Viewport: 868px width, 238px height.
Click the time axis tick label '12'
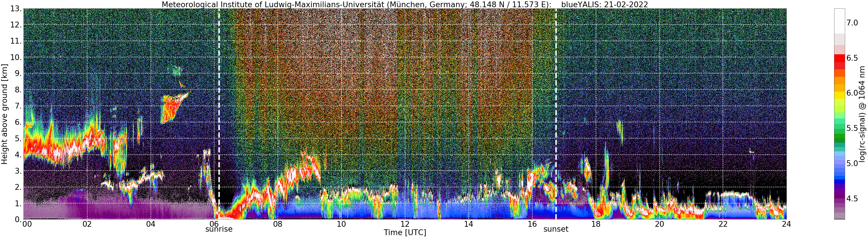tap(405, 224)
